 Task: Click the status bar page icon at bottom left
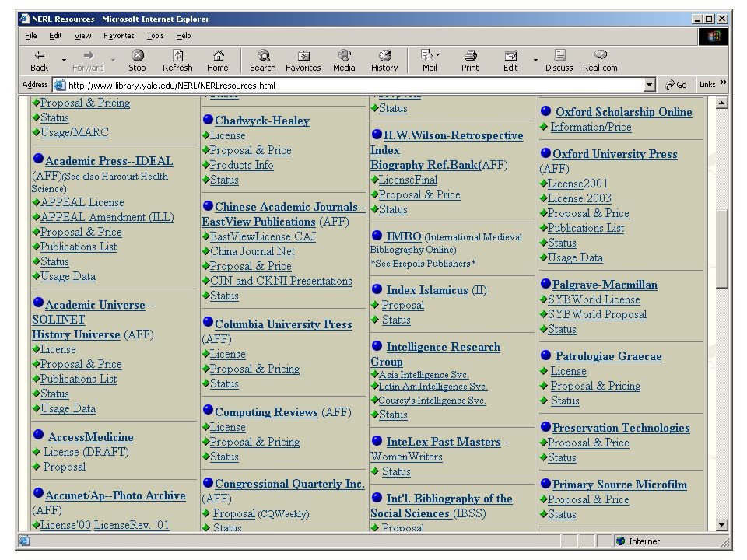click(24, 541)
